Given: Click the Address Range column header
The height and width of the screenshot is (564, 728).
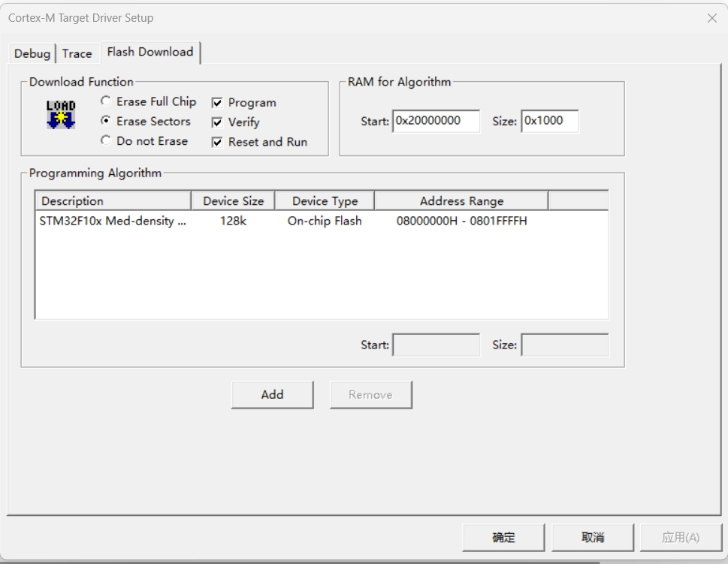Looking at the screenshot, I should coord(461,201).
